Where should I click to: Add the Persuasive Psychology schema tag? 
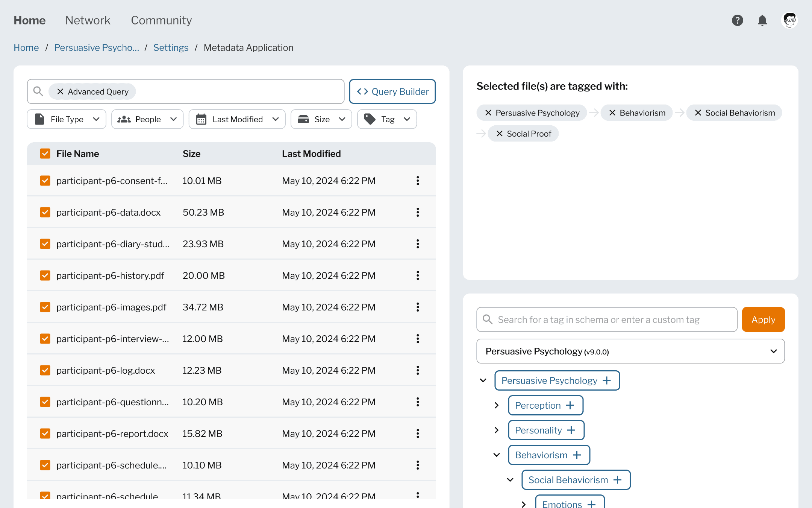tap(606, 380)
